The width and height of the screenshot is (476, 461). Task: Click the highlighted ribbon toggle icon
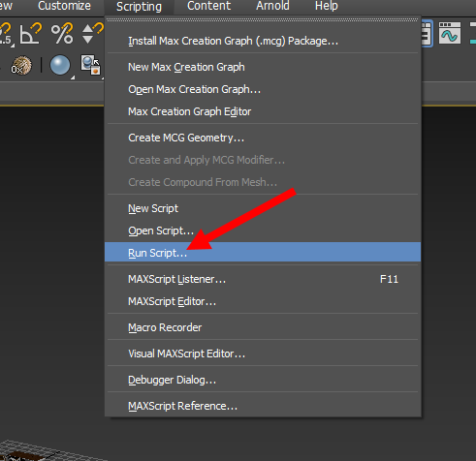(427, 33)
